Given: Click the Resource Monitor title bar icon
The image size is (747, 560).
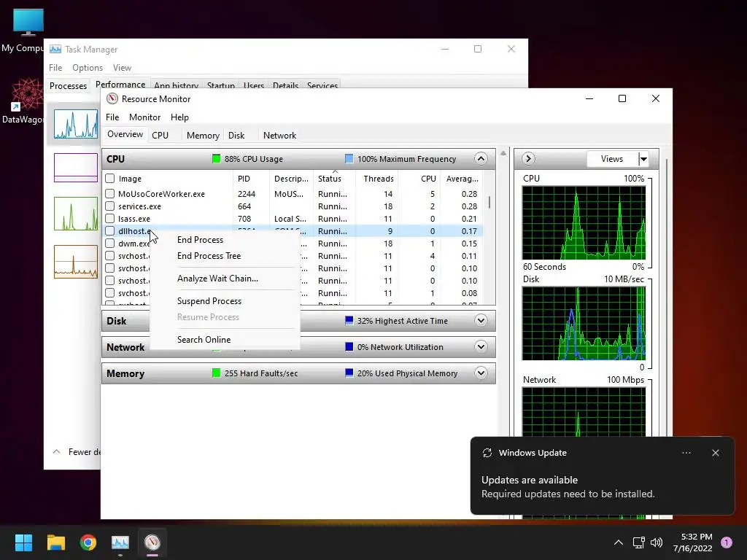Looking at the screenshot, I should coord(112,98).
